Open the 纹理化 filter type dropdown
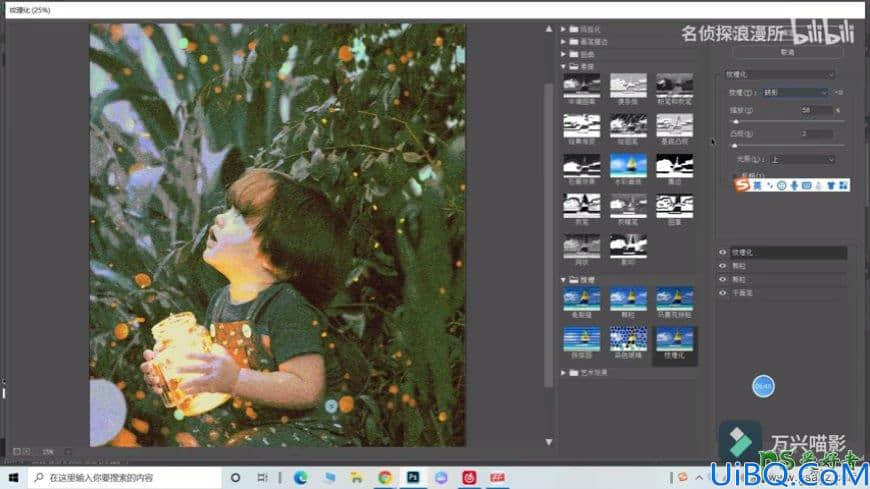 tap(779, 74)
